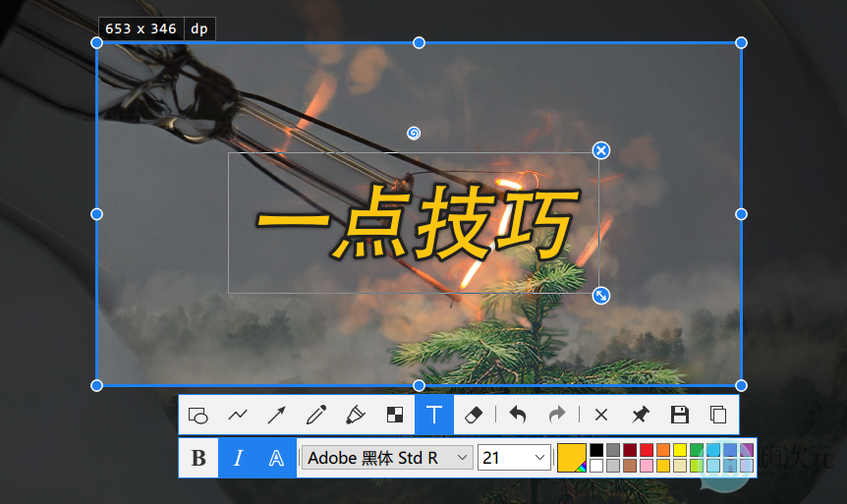847x504 pixels.
Task: Select the pencil tool
Action: 315,416
